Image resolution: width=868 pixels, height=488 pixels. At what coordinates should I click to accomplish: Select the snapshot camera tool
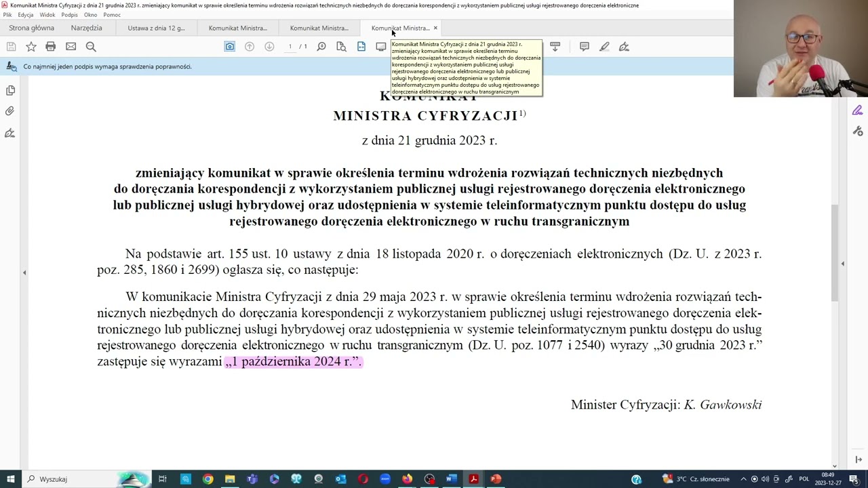click(x=230, y=47)
